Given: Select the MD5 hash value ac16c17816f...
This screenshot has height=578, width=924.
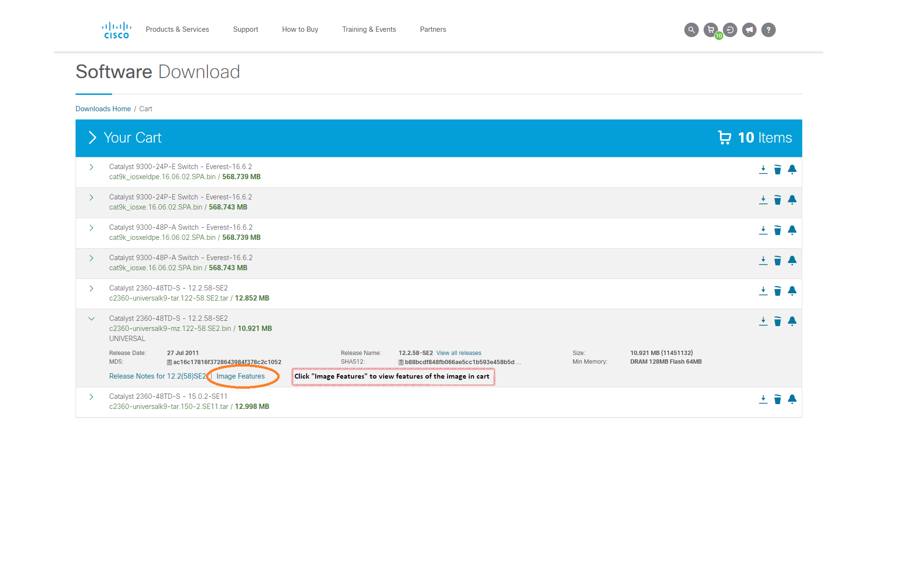Looking at the screenshot, I should (227, 362).
